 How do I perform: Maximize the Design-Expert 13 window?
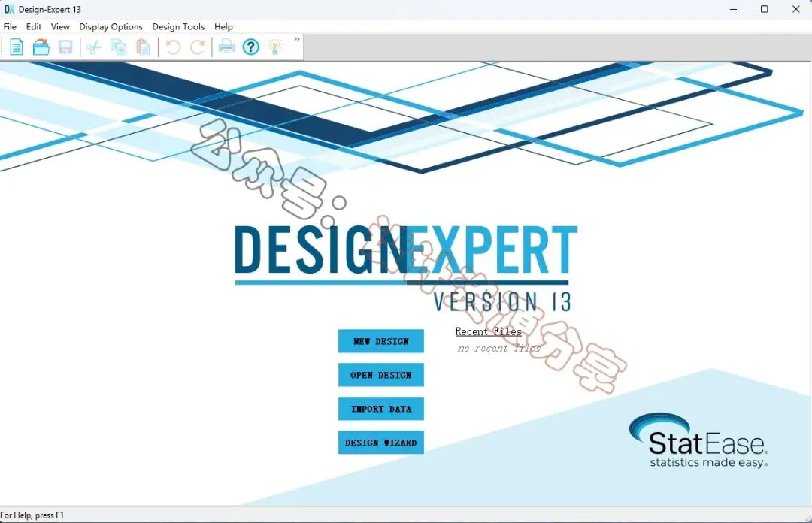click(765, 9)
